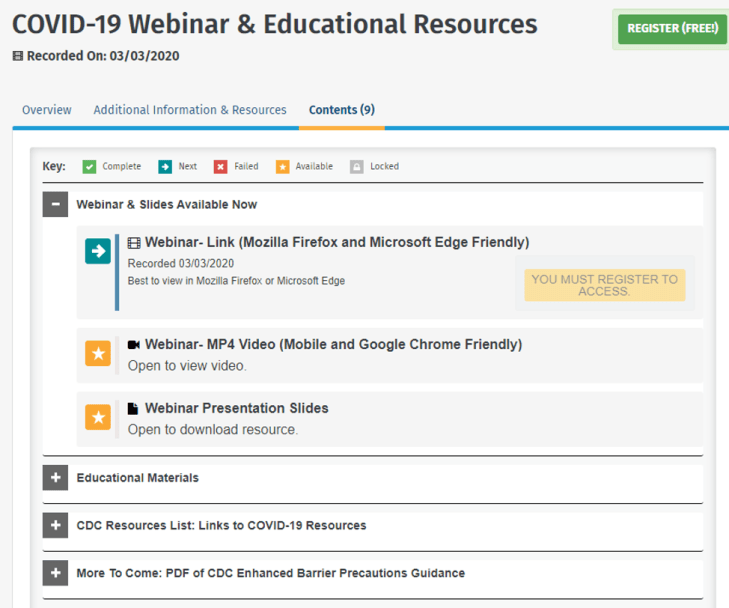
Task: Switch to the Overview tab
Action: [47, 110]
